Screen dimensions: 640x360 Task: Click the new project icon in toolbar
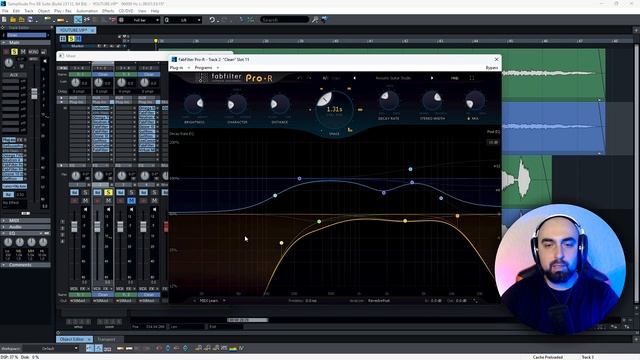pyautogui.click(x=4, y=20)
